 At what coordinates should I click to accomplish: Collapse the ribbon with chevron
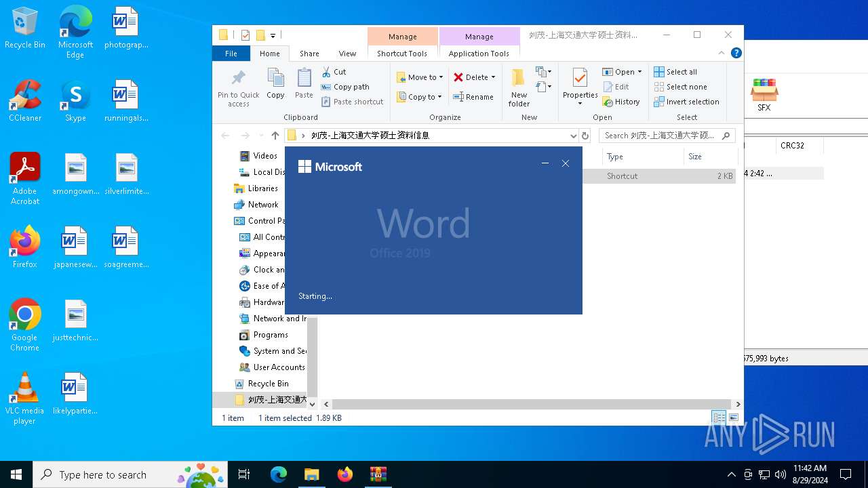(x=722, y=53)
